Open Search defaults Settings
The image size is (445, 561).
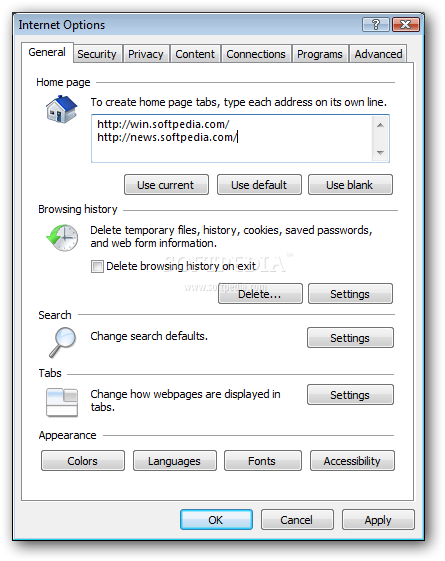click(350, 338)
